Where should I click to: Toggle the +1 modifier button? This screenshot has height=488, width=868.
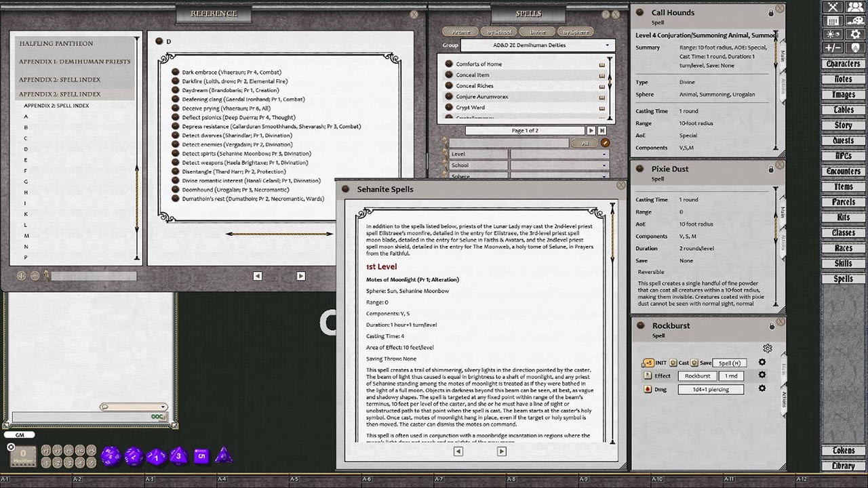click(46, 450)
